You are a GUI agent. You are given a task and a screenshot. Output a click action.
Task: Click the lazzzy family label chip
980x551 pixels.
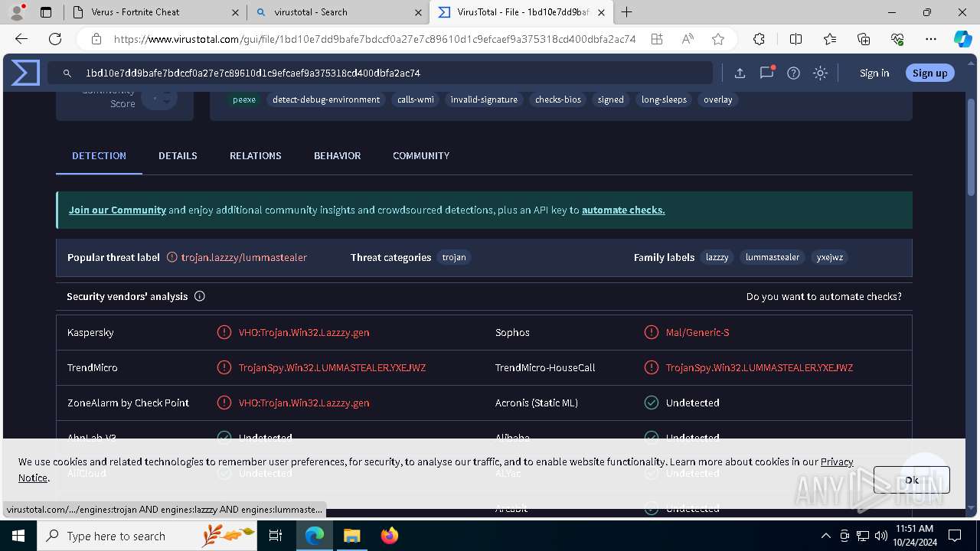[x=717, y=257]
